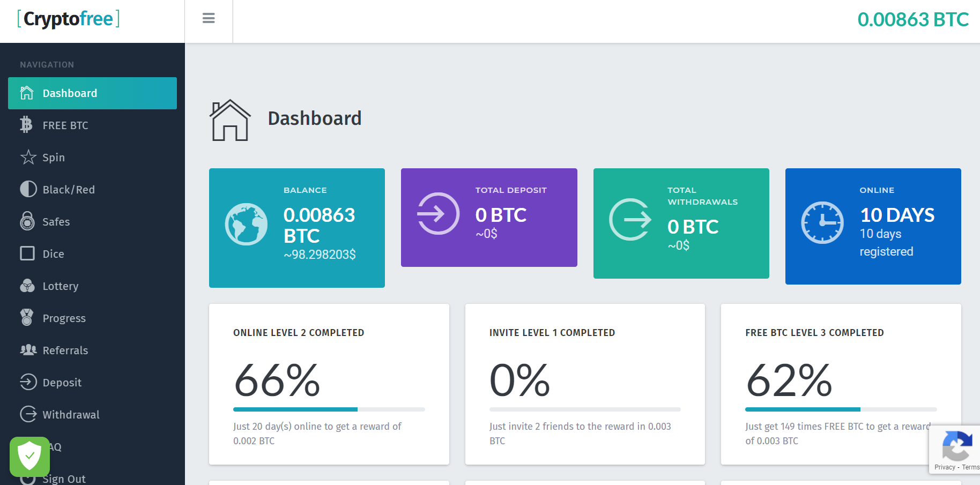Viewport: 980px width, 485px height.
Task: Click the Referrals people icon
Action: pos(28,350)
